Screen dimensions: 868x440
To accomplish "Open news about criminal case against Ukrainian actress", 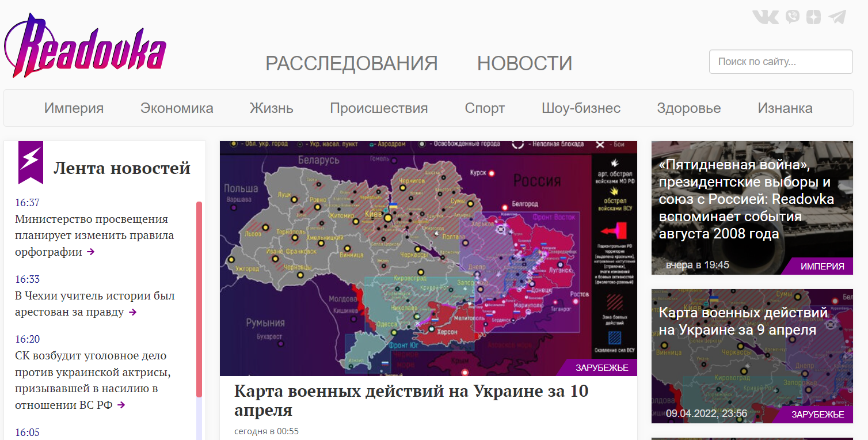I will (93, 380).
